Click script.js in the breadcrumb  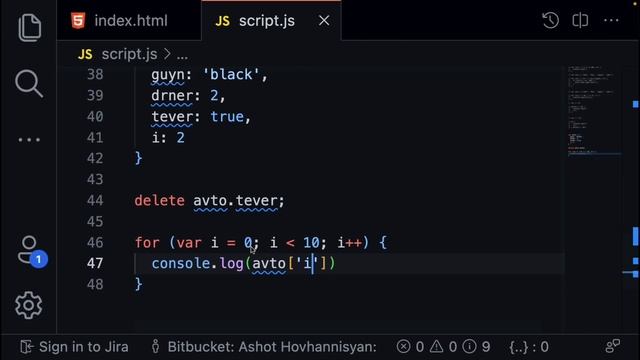tap(129, 54)
